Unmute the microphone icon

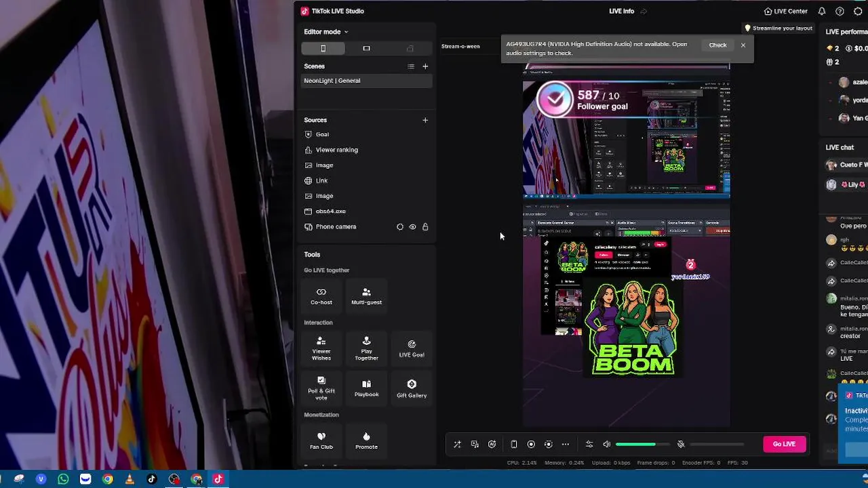coord(681,445)
